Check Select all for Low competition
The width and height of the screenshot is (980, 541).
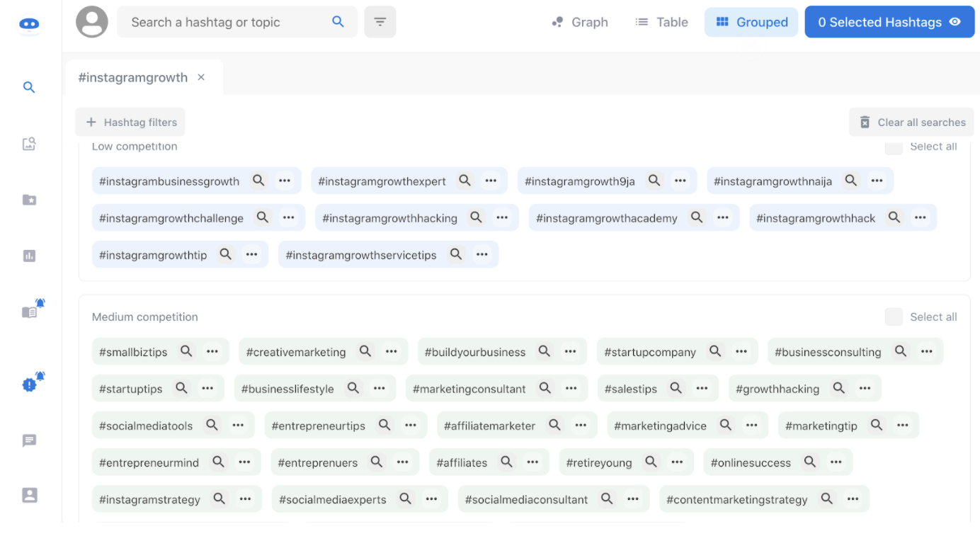click(894, 147)
